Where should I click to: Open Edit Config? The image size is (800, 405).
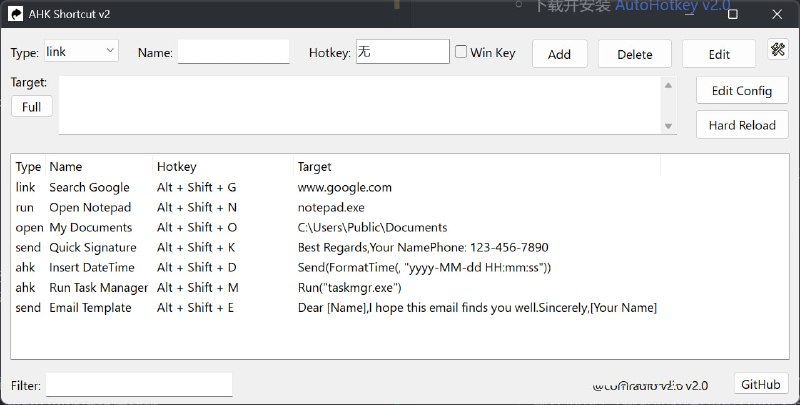coord(741,91)
